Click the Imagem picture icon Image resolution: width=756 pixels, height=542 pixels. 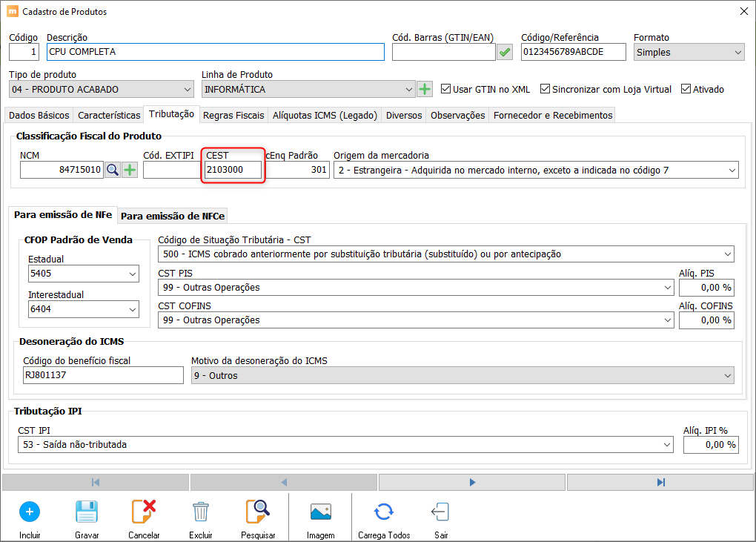point(320,512)
